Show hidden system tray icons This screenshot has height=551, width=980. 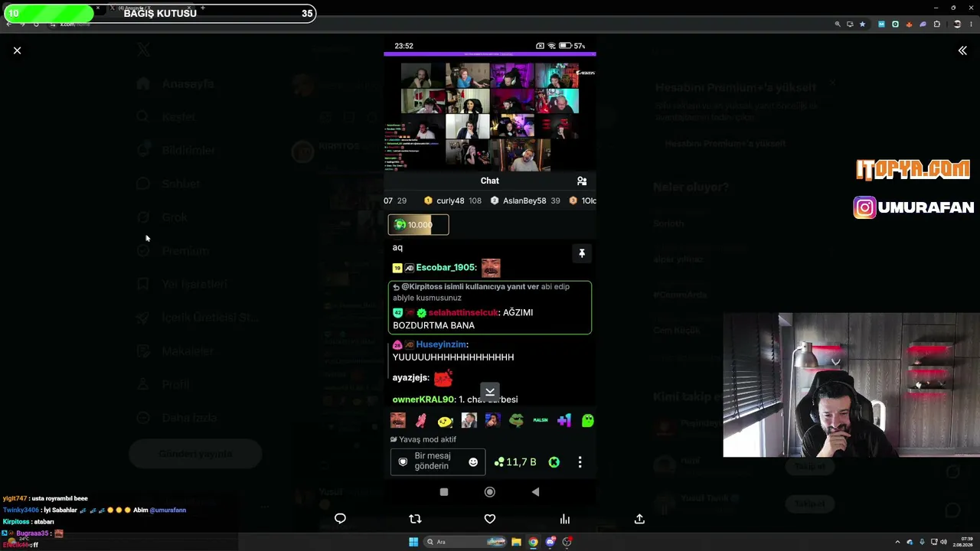[x=897, y=542]
